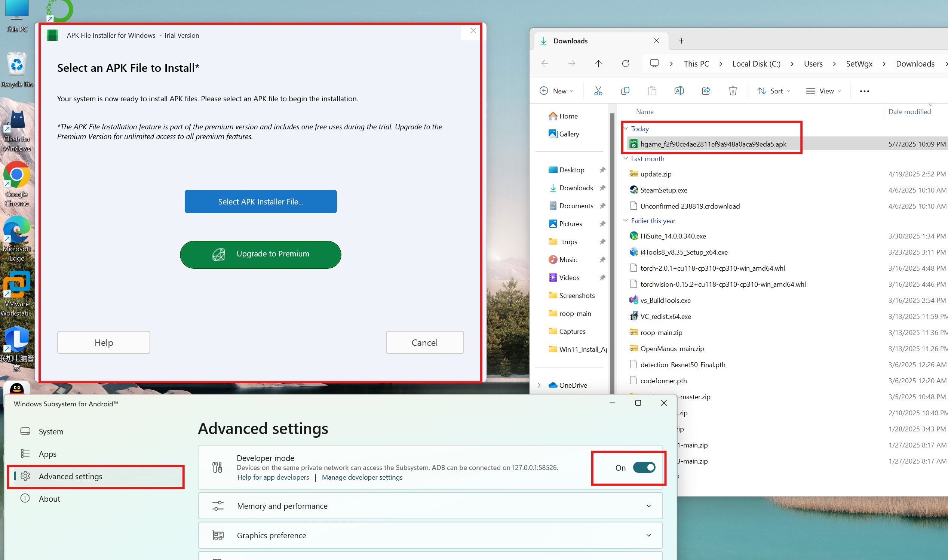This screenshot has height=560, width=948.
Task: Click SetWgx in address breadcrumb
Action: (859, 64)
